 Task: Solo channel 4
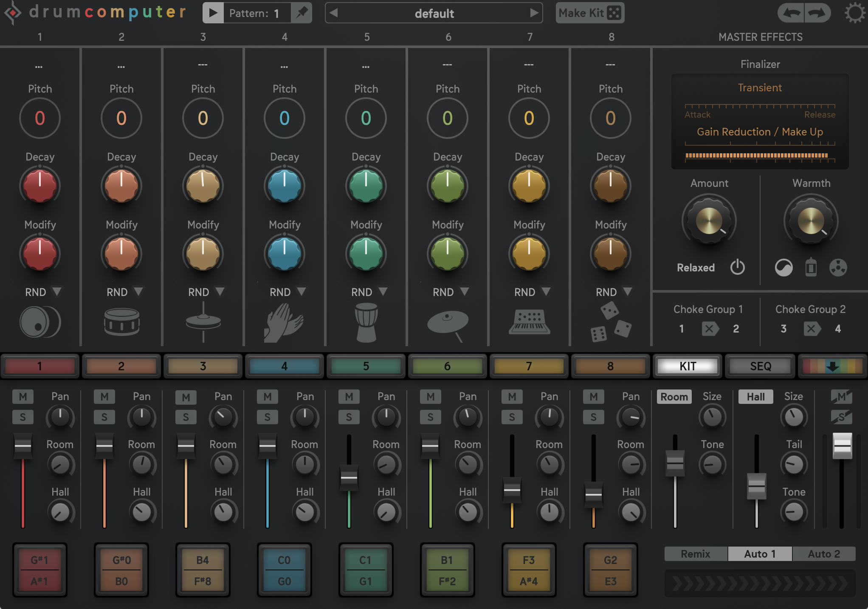pos(268,417)
